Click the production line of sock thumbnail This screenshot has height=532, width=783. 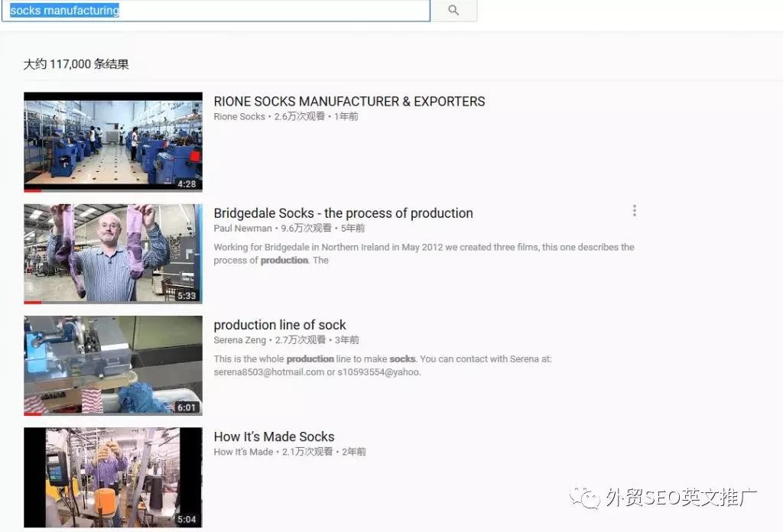(113, 365)
